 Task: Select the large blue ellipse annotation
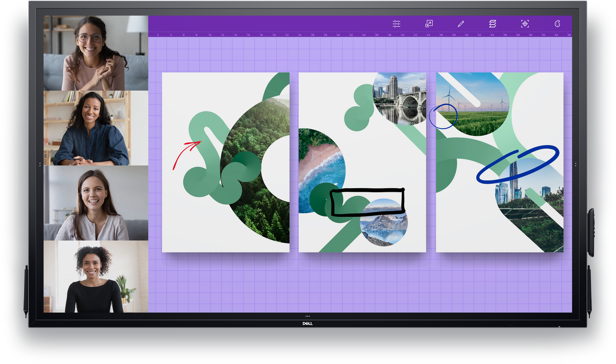517,164
